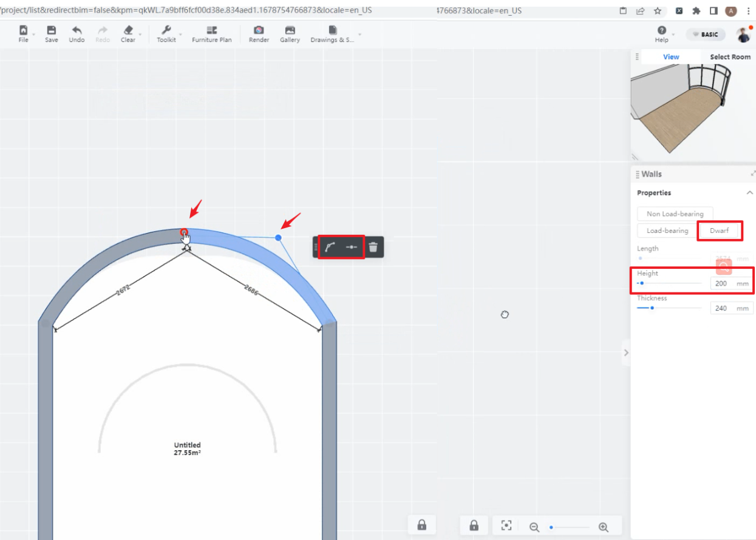Click the BASIC plan button
This screenshot has width=756, height=540.
coord(706,35)
